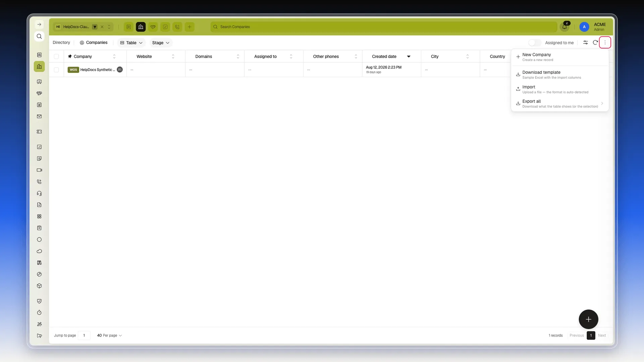Add a shortcut with the top bar plus
Image resolution: width=644 pixels, height=362 pixels.
(190, 27)
